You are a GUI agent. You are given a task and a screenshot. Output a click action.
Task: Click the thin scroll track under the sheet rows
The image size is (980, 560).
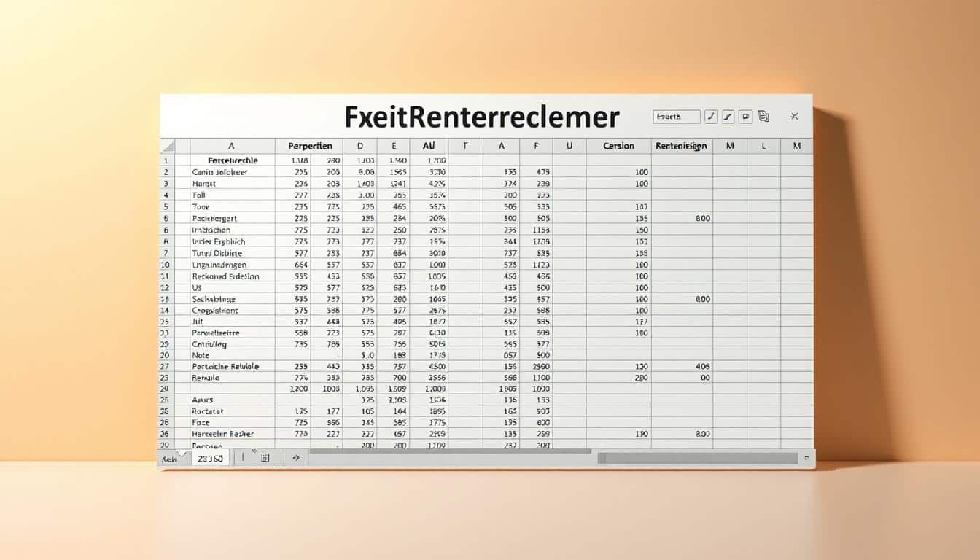point(450,451)
